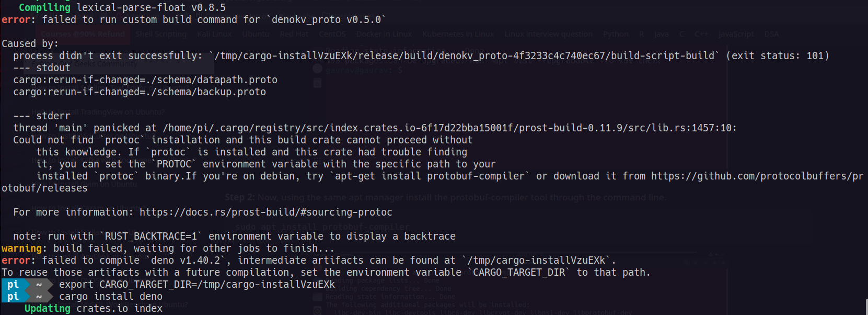
Task: Click the 'Courses @90% Refund' background browser link
Action: coord(83,34)
